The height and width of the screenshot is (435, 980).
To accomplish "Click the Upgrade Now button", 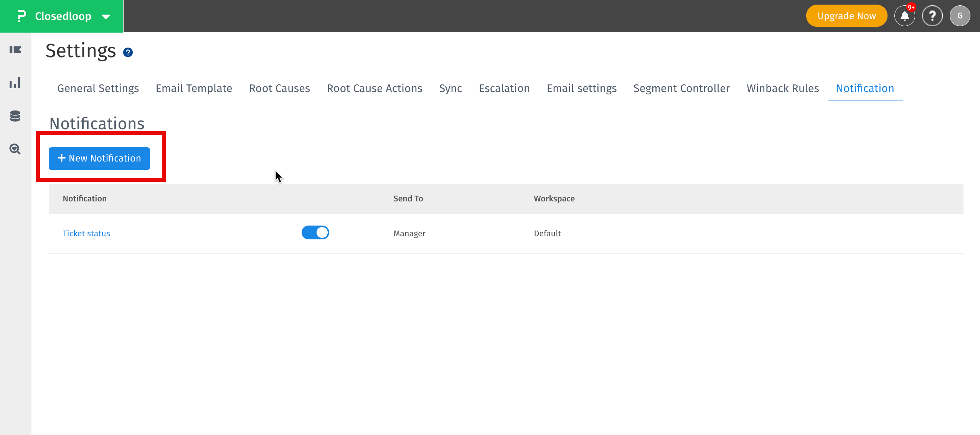I will point(846,16).
